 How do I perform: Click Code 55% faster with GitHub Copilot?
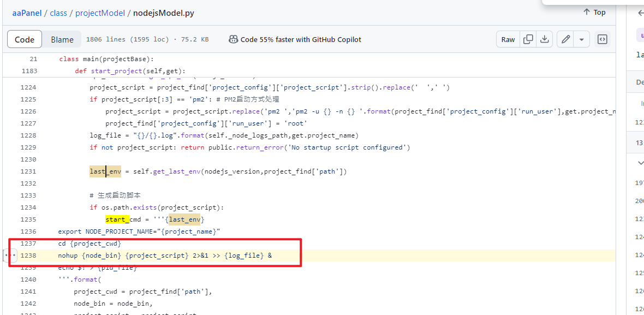301,39
